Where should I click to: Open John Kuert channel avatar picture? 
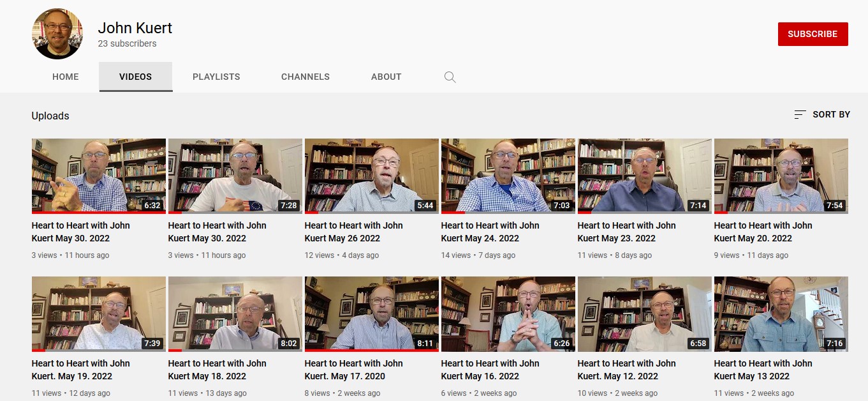point(57,34)
